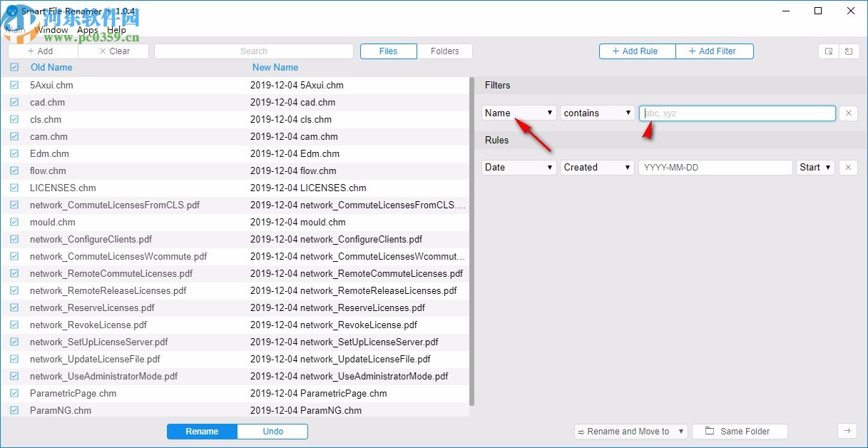Open the contains condition dropdown

[597, 113]
